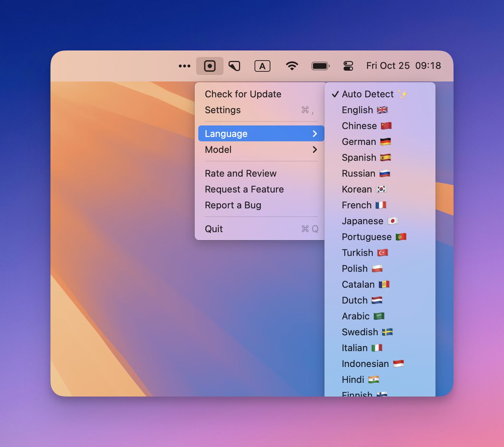Set language to Japanese

[x=362, y=221]
